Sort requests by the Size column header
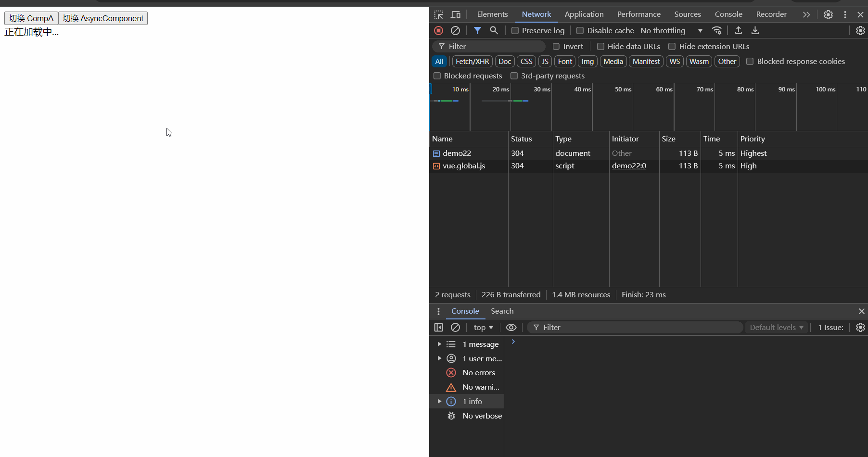Viewport: 868px width, 457px height. coord(679,139)
